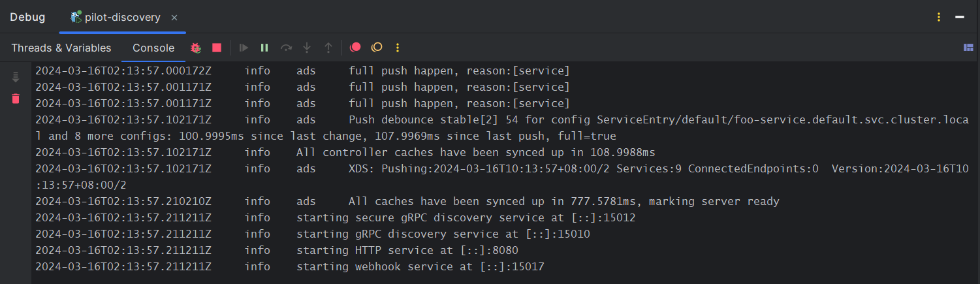Click the pilot-discovery run configuration tab
Image resolution: width=980 pixels, height=284 pixels.
[x=122, y=18]
